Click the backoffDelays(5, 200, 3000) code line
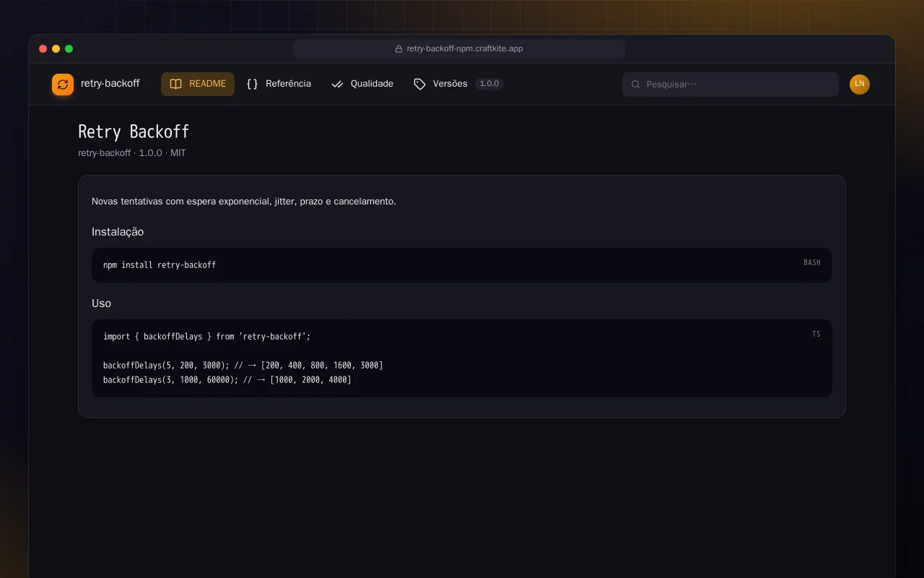Screen dimensions: 924x578 [x=243, y=366]
